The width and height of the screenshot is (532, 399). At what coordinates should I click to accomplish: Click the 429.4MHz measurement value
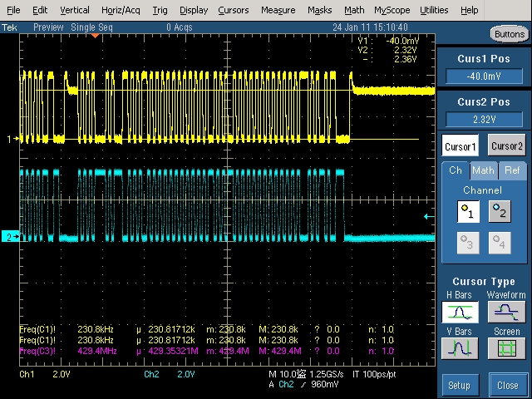(x=97, y=351)
